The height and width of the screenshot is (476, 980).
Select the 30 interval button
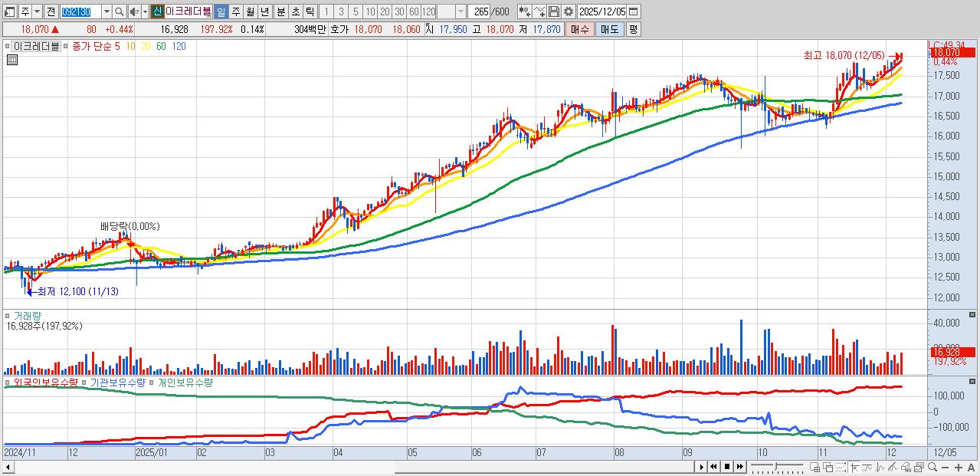(x=399, y=11)
